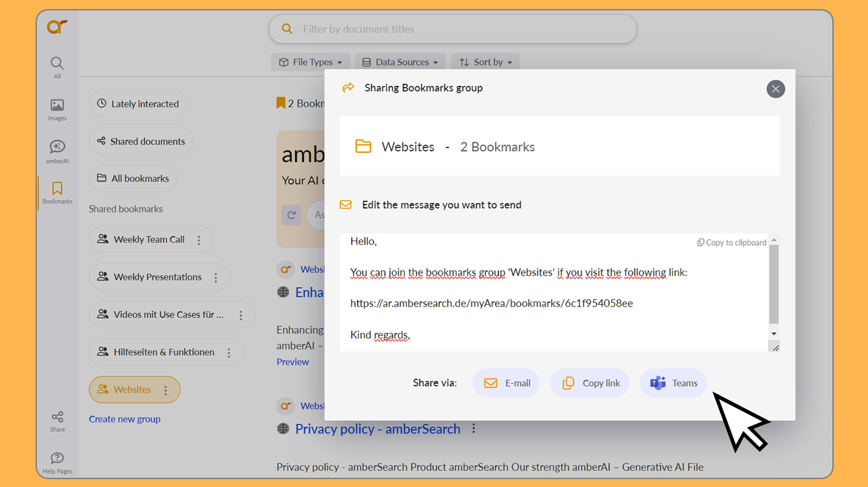Click the bookmarks share URL text
The width and height of the screenshot is (868, 487).
coord(491,303)
